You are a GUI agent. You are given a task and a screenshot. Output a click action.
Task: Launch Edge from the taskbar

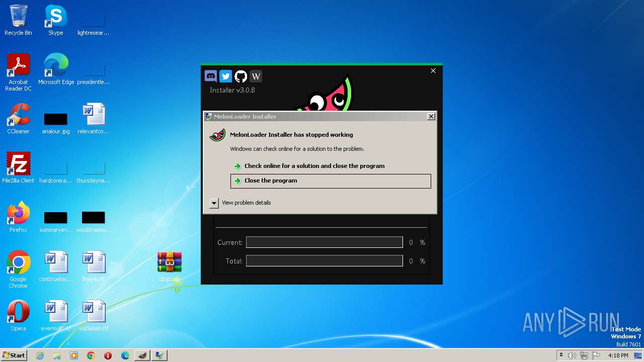click(125, 355)
